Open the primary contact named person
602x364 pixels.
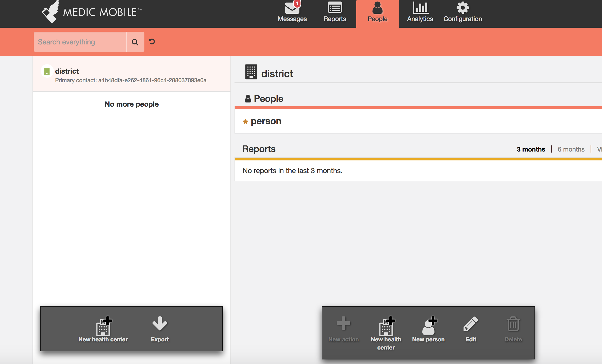coord(266,121)
